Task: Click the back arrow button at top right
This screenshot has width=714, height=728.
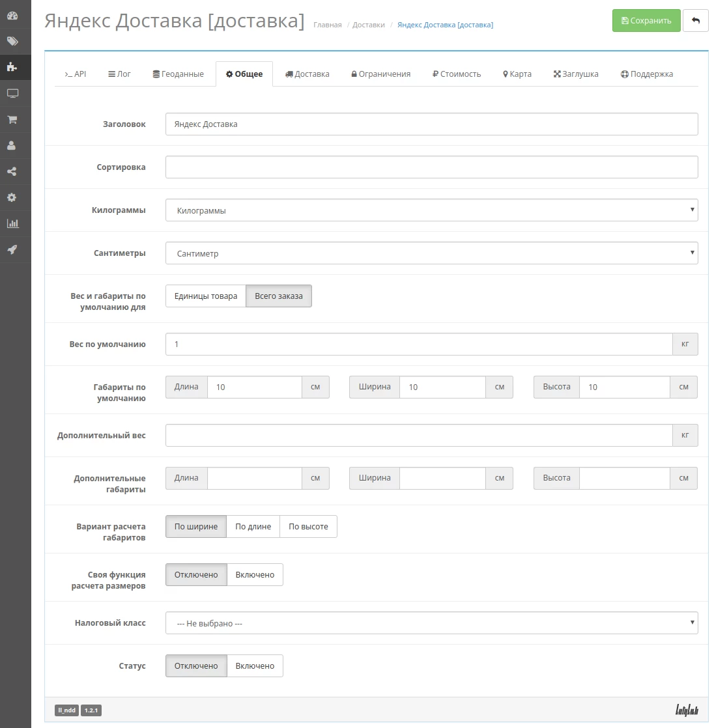Action: click(x=695, y=20)
